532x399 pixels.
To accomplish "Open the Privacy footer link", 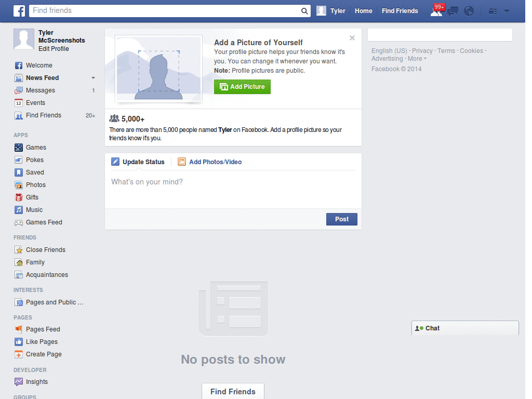I will (422, 51).
